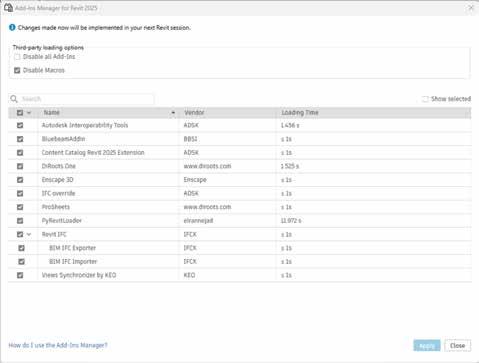Collapse the Revit IFC group chevron

pos(29,234)
